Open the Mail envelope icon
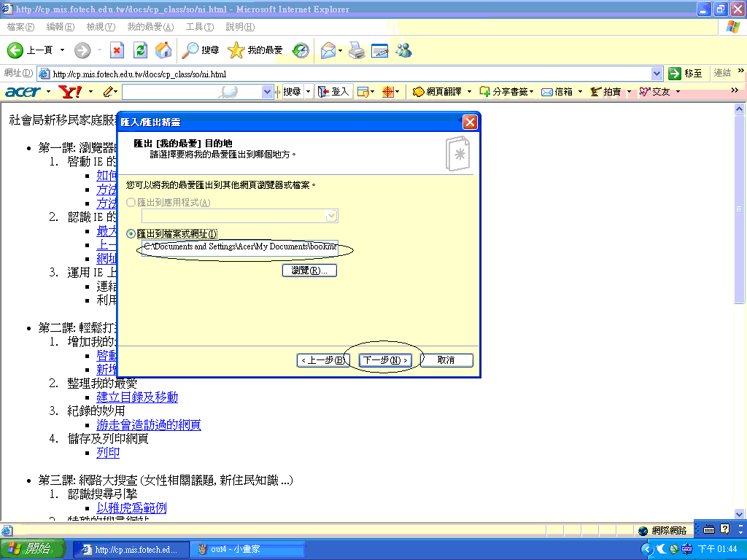The image size is (747, 560). (x=328, y=50)
